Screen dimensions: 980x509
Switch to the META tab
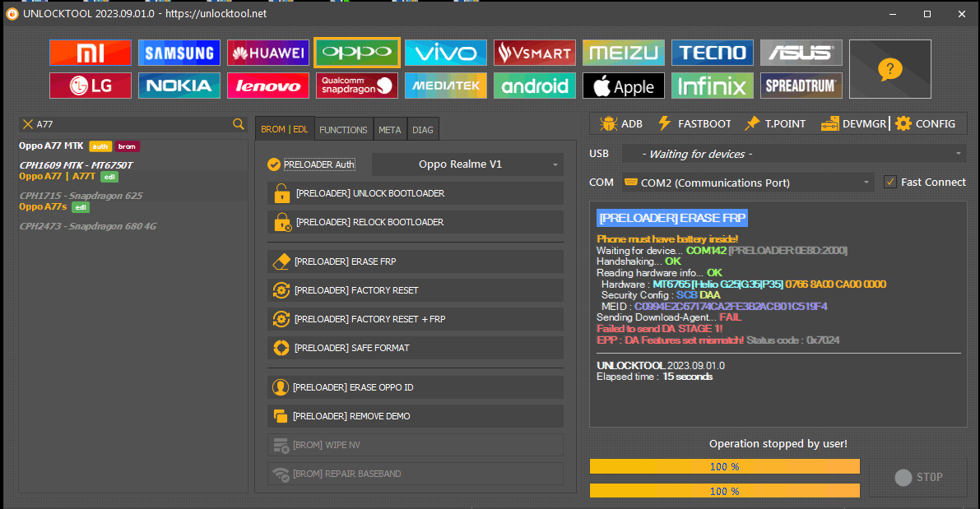[389, 130]
